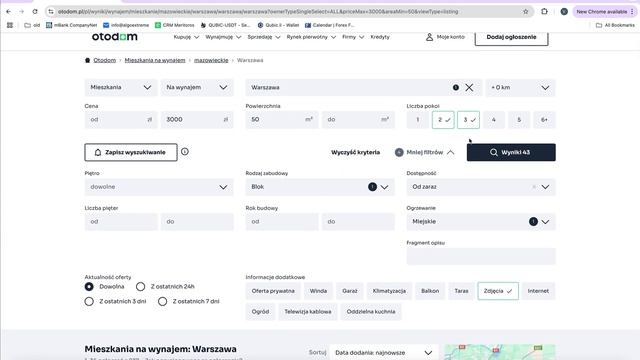Open Kupuję menu
The image size is (640, 360).
point(186,37)
